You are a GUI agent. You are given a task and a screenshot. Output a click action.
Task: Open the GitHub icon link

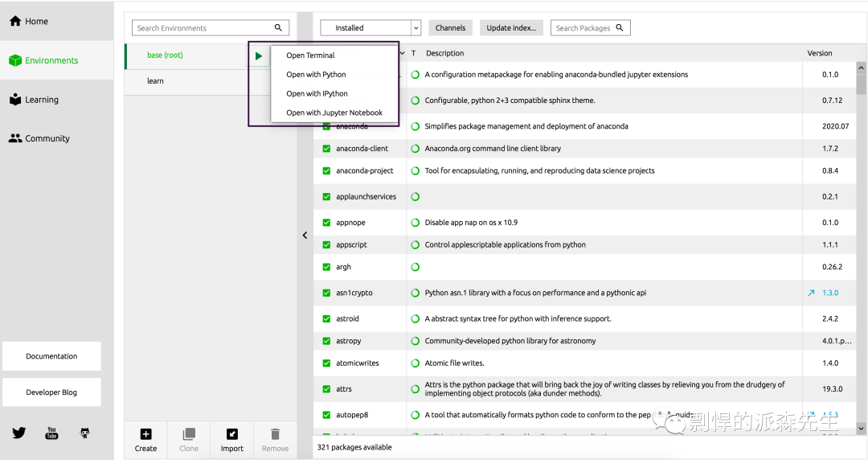85,433
